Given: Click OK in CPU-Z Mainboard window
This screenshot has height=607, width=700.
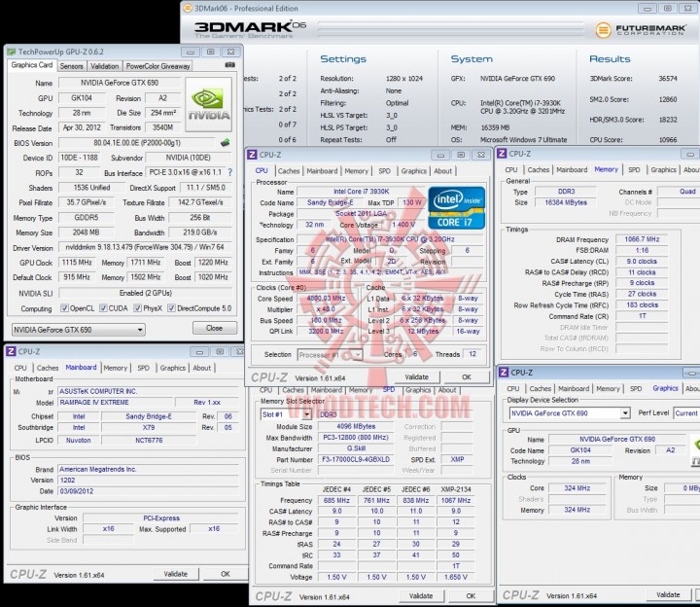Looking at the screenshot, I should (226, 574).
